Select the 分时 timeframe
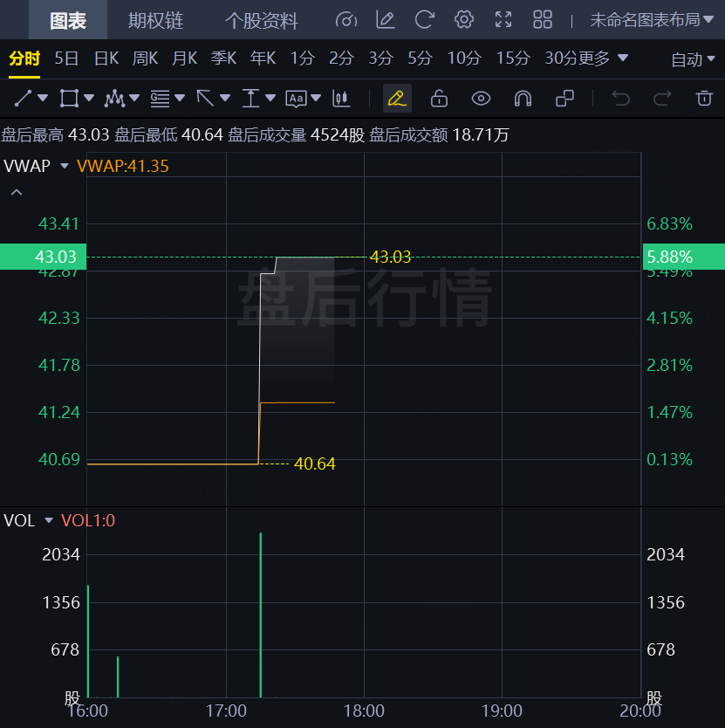The height and width of the screenshot is (728, 725). tap(24, 58)
